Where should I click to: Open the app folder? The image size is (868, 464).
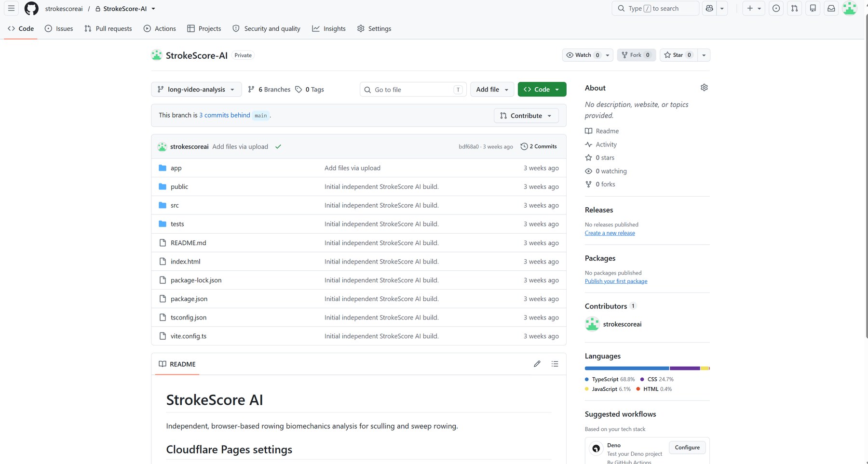[x=176, y=168]
